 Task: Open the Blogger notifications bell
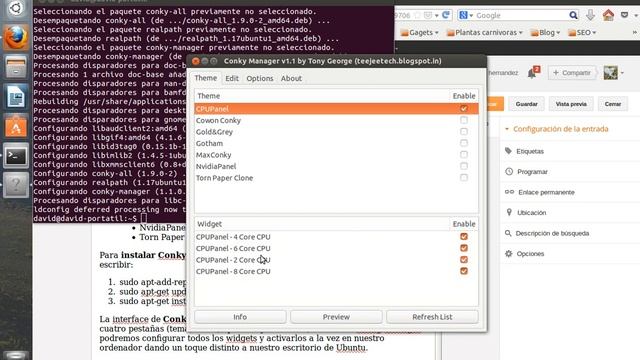[x=532, y=73]
